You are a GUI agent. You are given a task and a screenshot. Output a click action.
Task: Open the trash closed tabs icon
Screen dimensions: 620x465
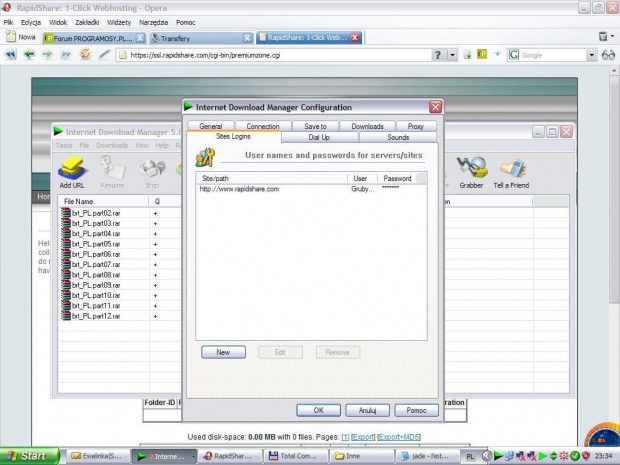(603, 36)
